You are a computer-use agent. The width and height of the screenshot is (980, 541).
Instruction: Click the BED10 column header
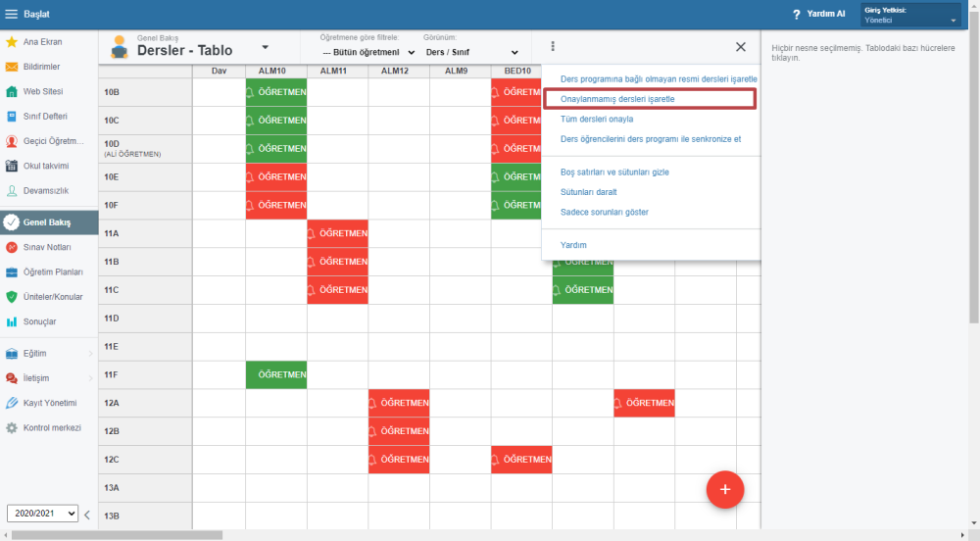(517, 72)
